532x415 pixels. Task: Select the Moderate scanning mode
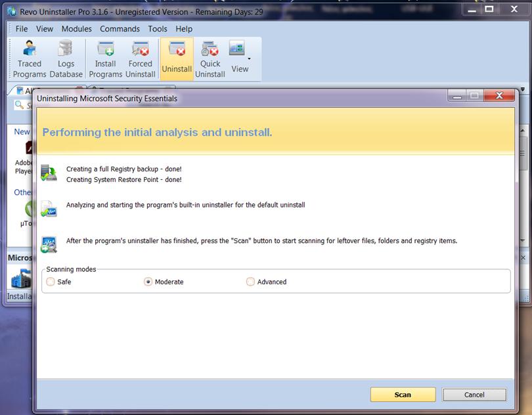148,282
